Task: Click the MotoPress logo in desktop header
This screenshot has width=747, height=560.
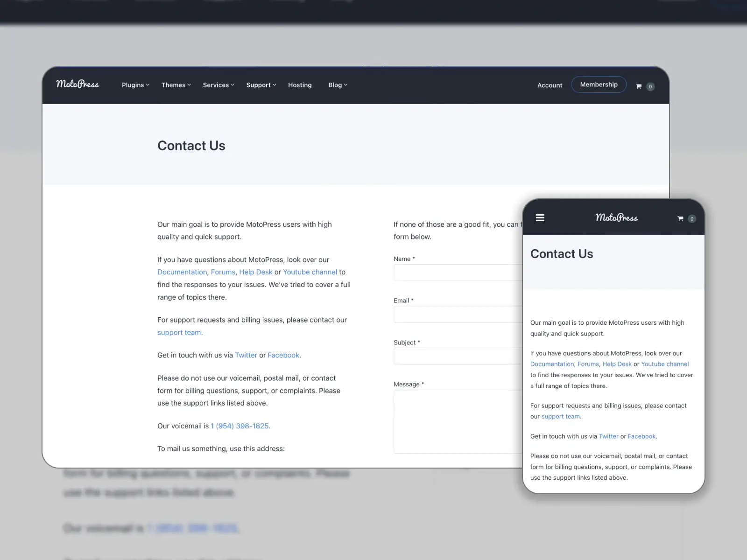Action: (78, 84)
